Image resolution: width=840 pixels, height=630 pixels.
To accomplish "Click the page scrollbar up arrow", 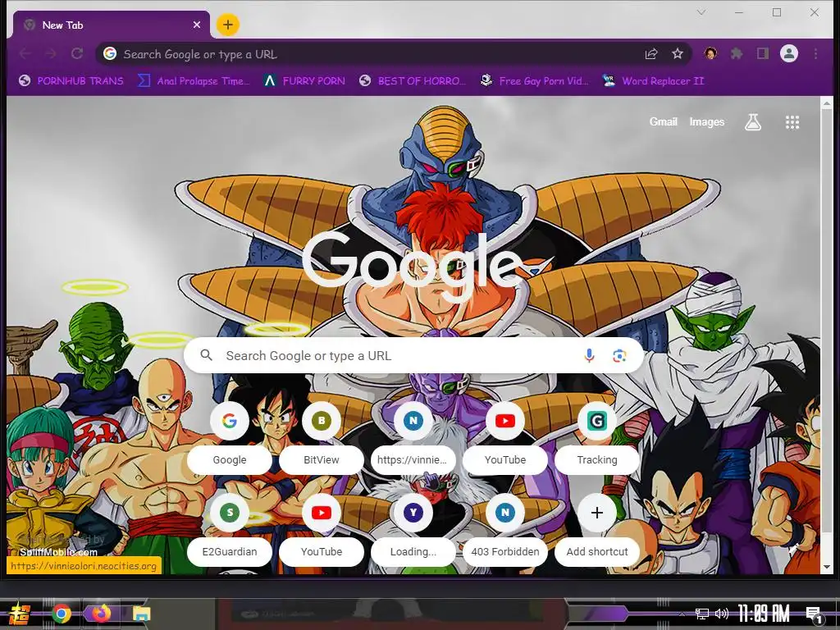I will coord(827,103).
